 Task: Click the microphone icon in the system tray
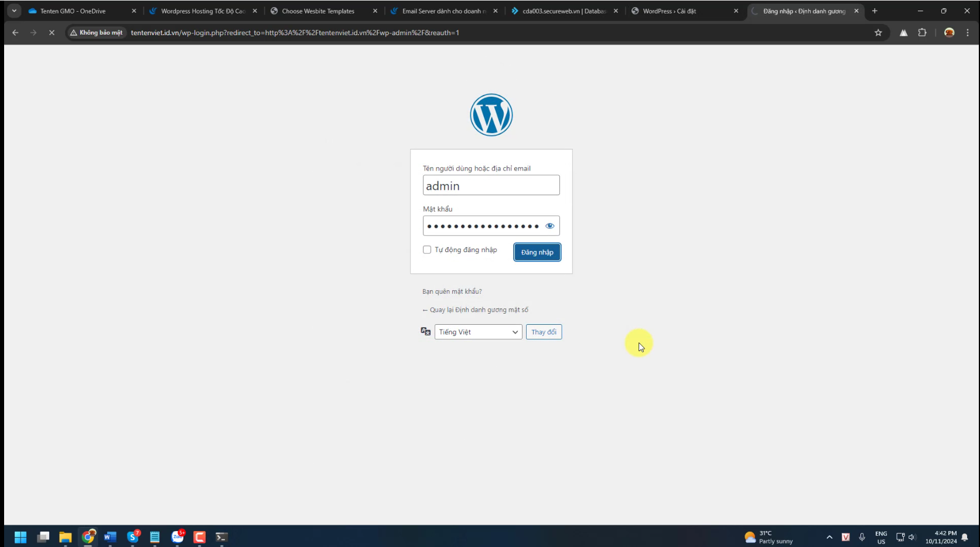(862, 537)
